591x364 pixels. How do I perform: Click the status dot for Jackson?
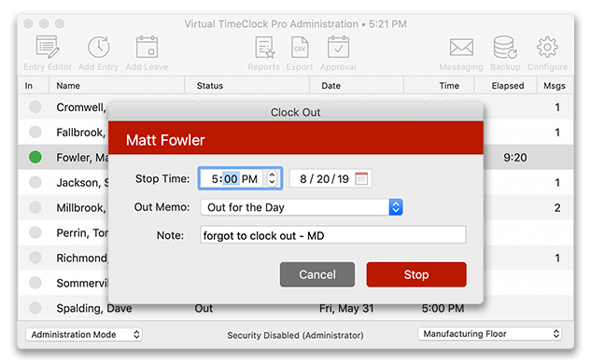coord(35,182)
